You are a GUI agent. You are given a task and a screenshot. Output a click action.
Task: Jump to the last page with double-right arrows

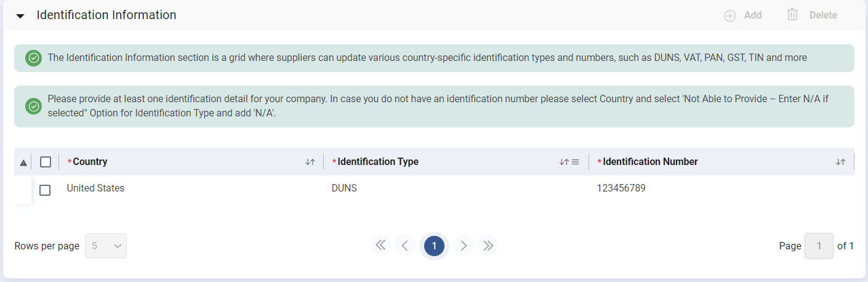point(488,246)
